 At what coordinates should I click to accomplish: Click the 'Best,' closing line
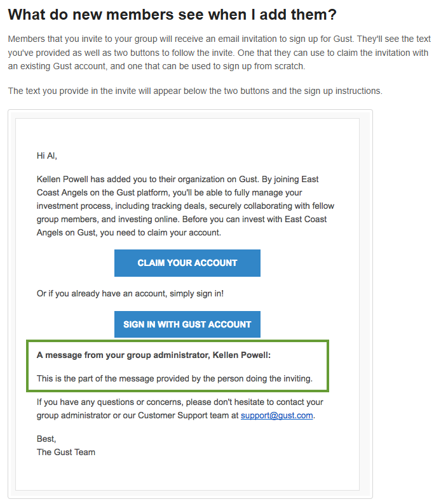coord(46,439)
